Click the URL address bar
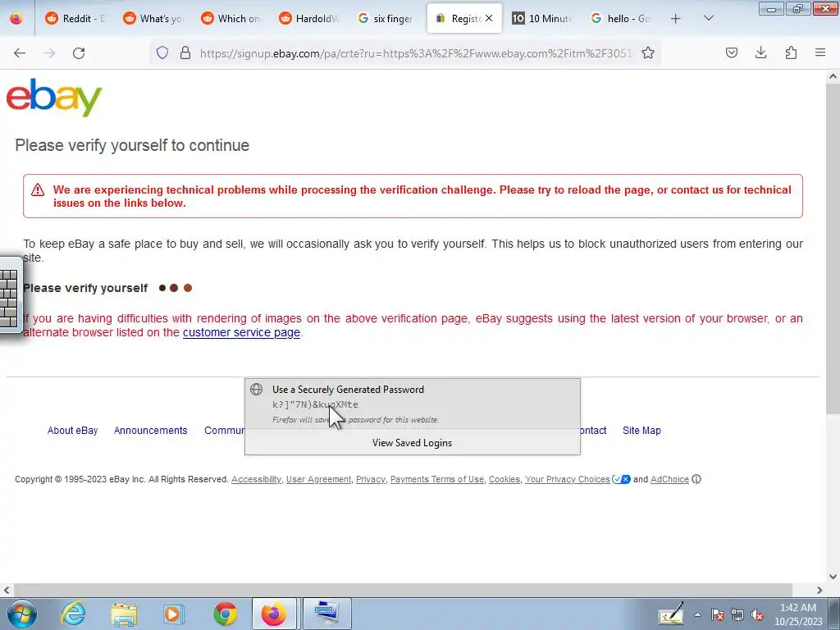 [416, 53]
